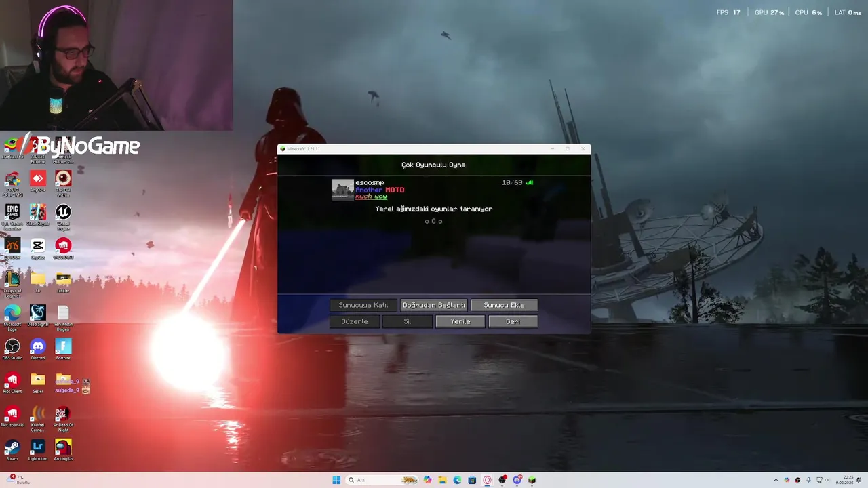The image size is (868, 488).
Task: Click the server signal strength bars icon
Action: [x=530, y=182]
